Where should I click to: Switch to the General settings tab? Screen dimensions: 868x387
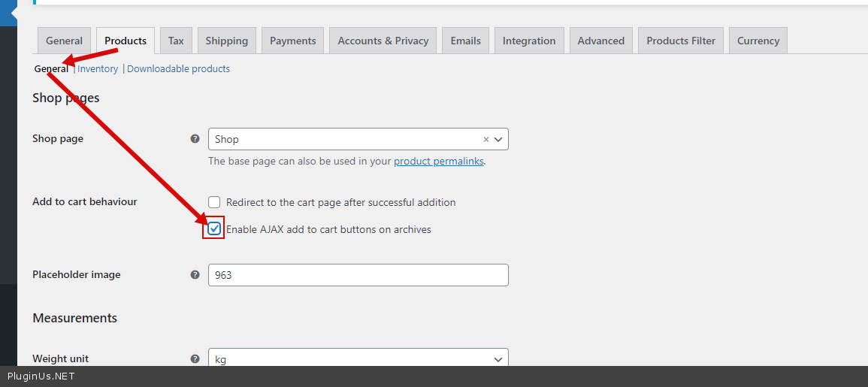(64, 41)
